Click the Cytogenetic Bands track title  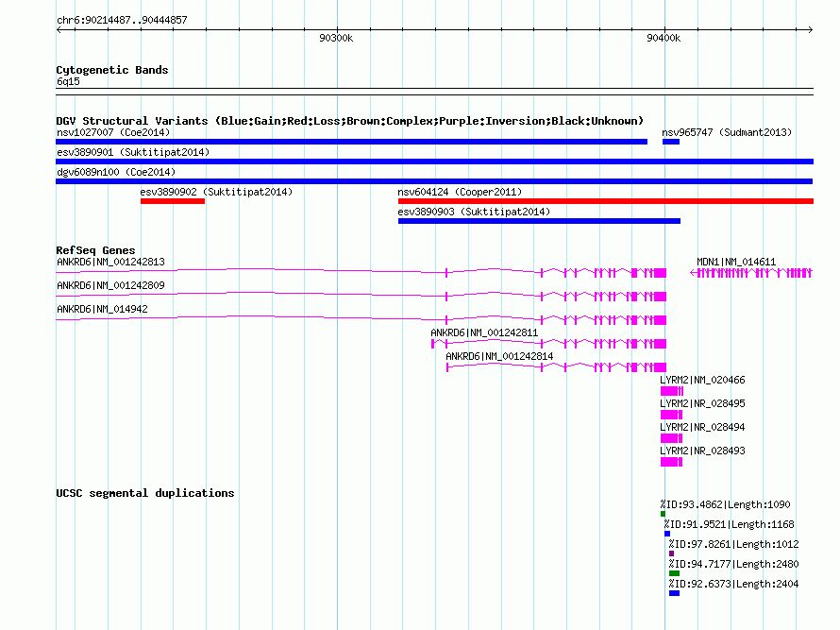pyautogui.click(x=112, y=70)
